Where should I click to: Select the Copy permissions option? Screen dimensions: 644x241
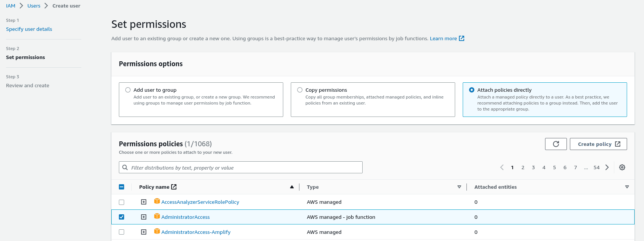click(300, 90)
